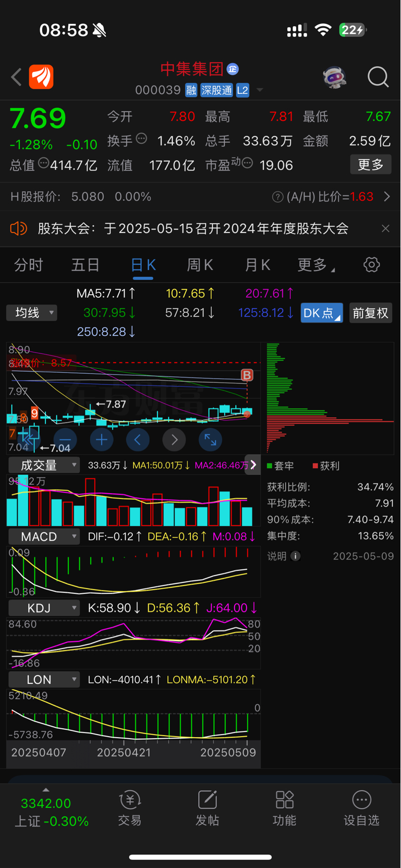Open H股报价 row chevron
401x868 pixels.
point(387,197)
